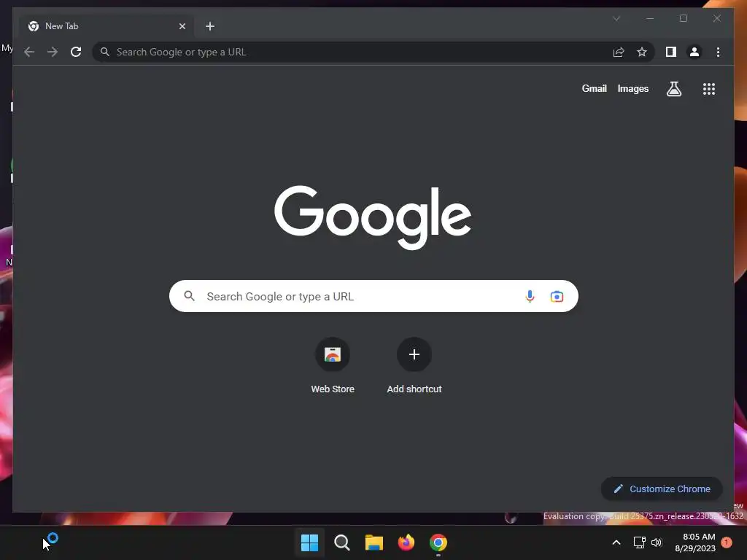The height and width of the screenshot is (560, 747).
Task: Share this page icon in address bar
Action: 619,52
